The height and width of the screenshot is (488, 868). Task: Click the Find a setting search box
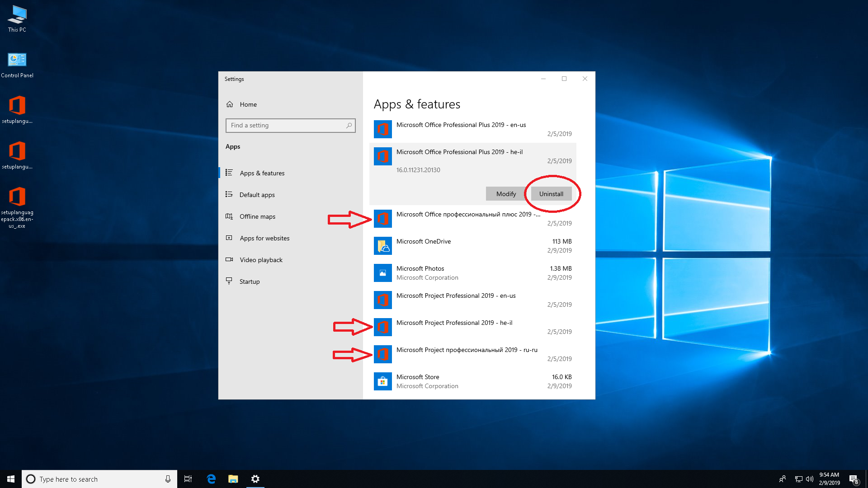(291, 126)
